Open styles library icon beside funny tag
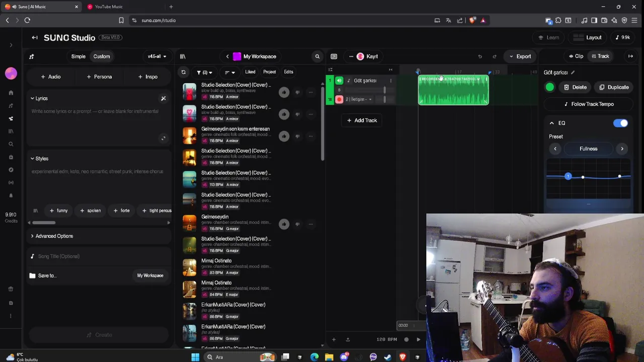This screenshot has height=362, width=644. (x=35, y=211)
